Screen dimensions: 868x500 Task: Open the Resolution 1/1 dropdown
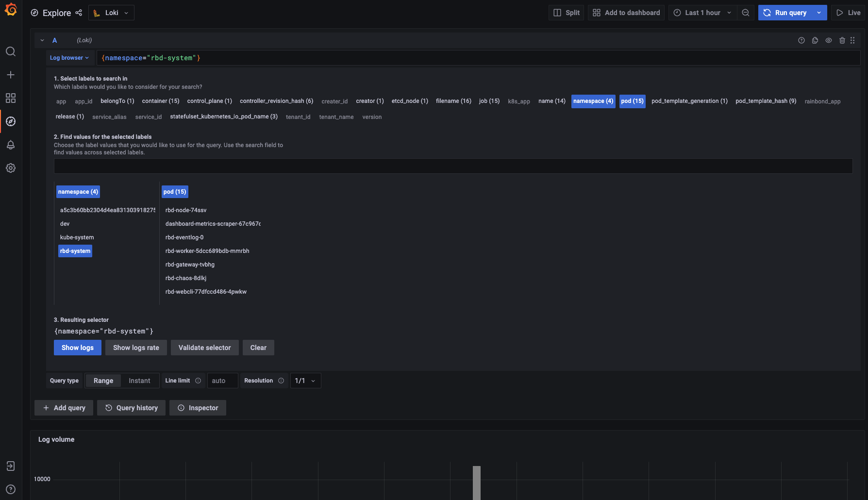pos(305,381)
